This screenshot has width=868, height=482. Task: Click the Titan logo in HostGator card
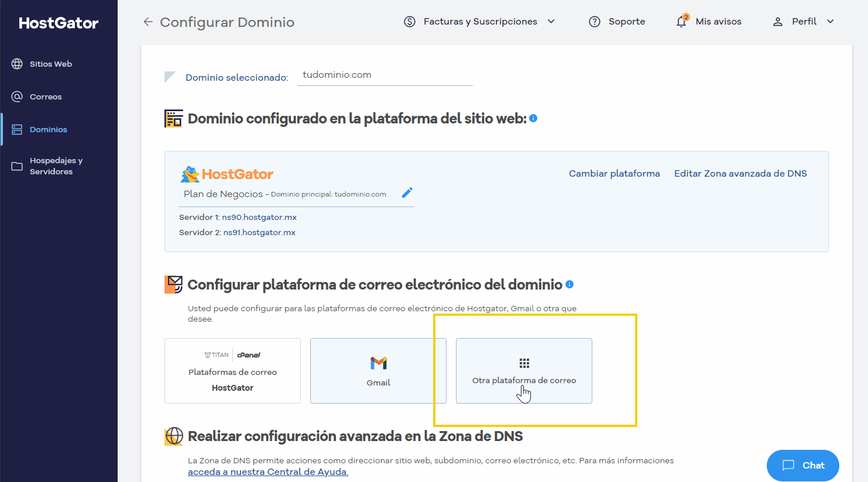217,355
